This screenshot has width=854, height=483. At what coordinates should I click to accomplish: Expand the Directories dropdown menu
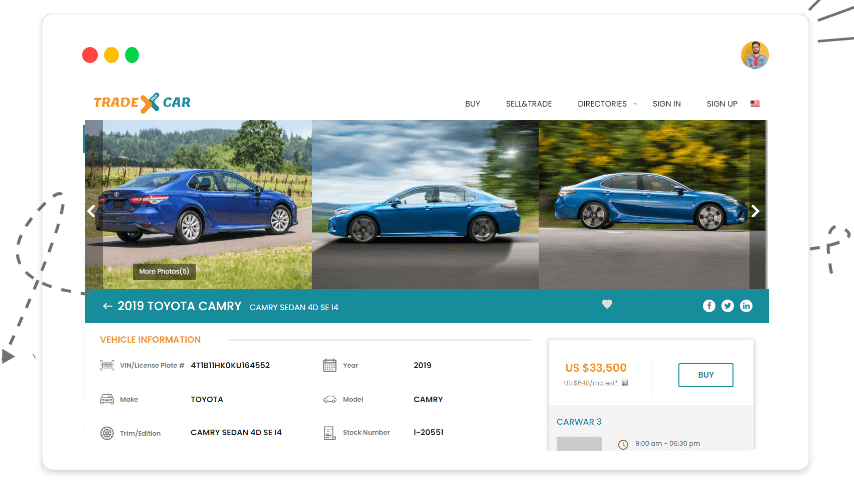pyautogui.click(x=604, y=104)
